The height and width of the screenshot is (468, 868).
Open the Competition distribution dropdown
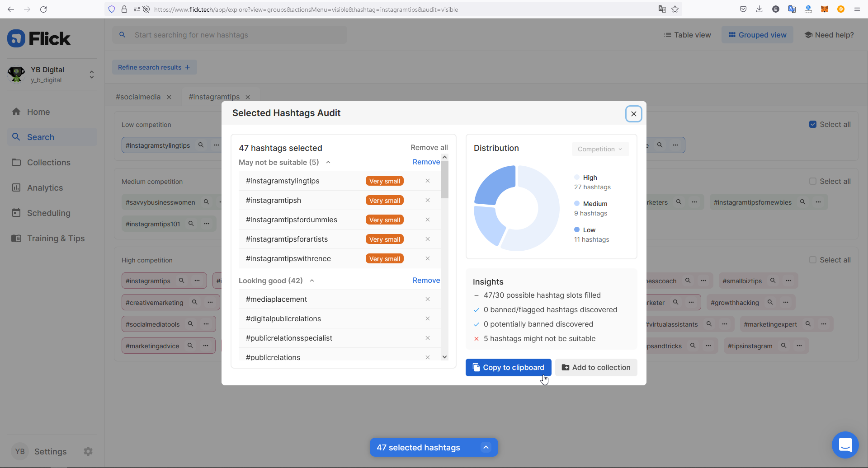tap(600, 149)
